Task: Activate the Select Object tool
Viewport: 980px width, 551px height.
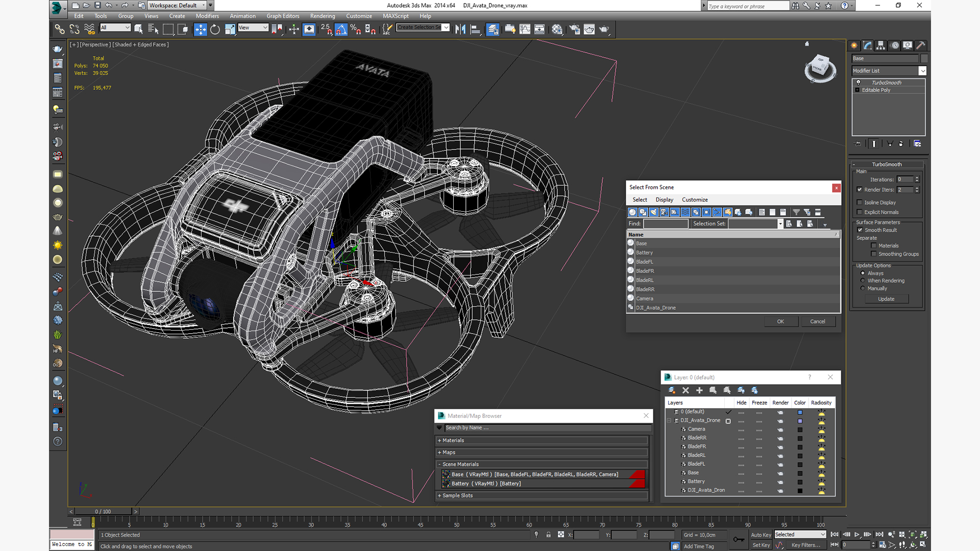Action: point(138,29)
